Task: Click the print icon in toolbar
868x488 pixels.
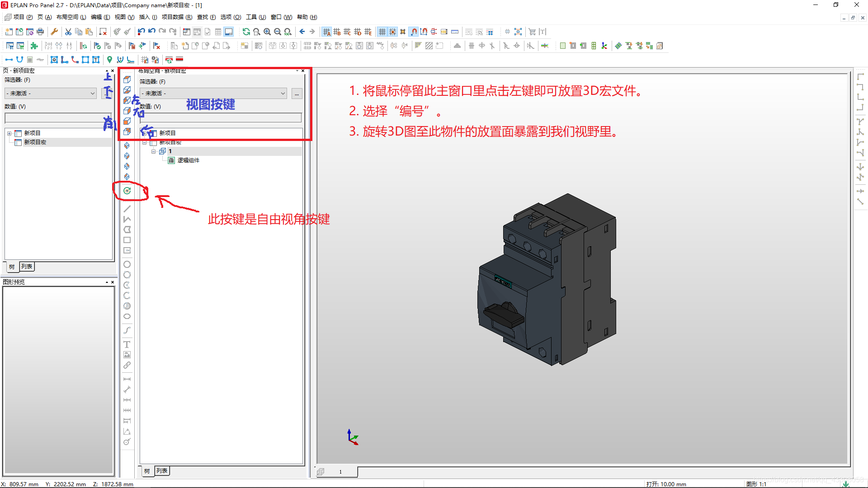Action: point(40,32)
